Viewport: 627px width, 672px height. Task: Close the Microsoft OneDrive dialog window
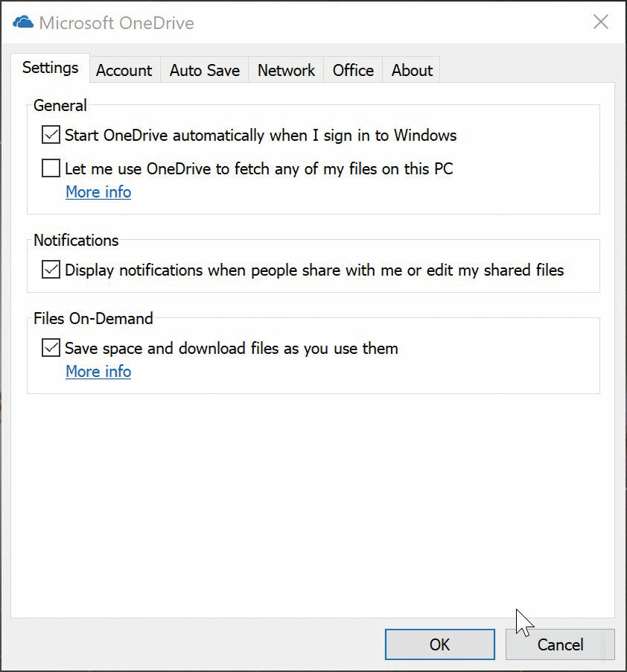pos(600,22)
